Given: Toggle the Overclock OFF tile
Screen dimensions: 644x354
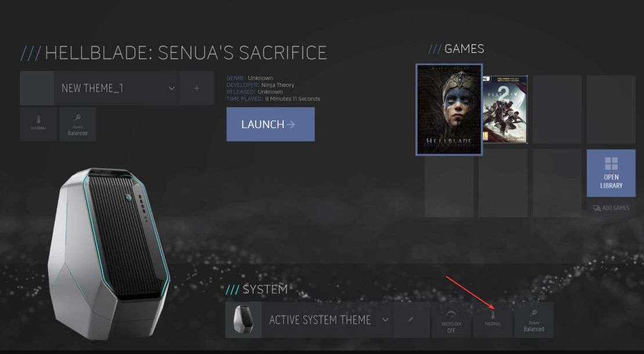Looking at the screenshot, I should 451,320.
